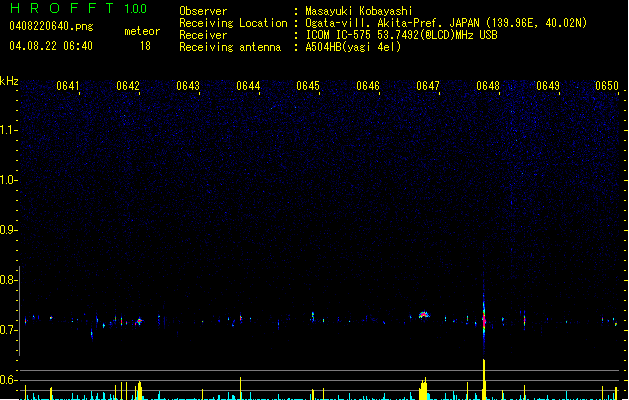Click the word meteor above the count
Viewport: 629px width, 400px height.
142,31
